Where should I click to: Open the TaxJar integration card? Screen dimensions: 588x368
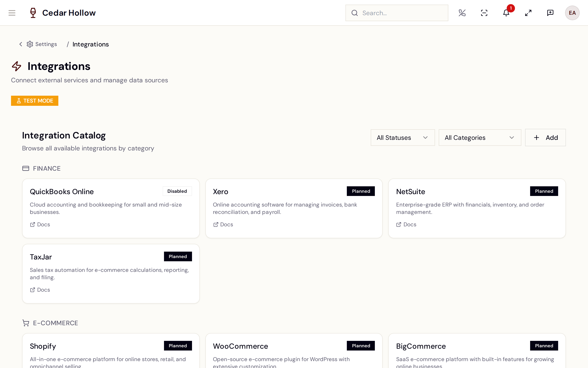click(111, 273)
